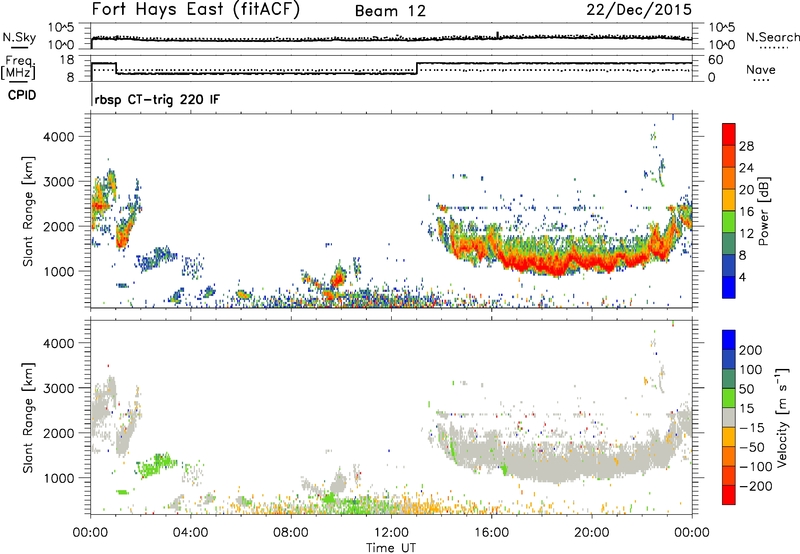
Task: Click the 'Nave' legend label
Action: pyautogui.click(x=761, y=69)
